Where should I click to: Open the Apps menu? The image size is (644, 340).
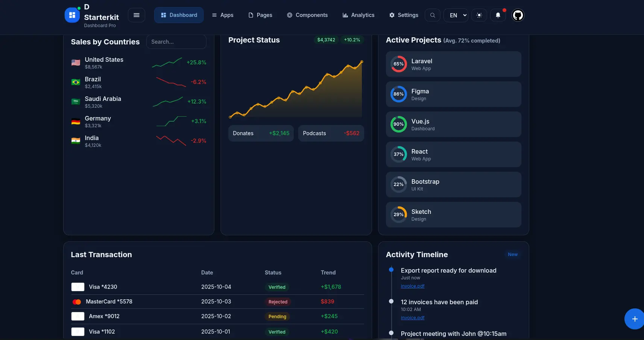tap(223, 15)
